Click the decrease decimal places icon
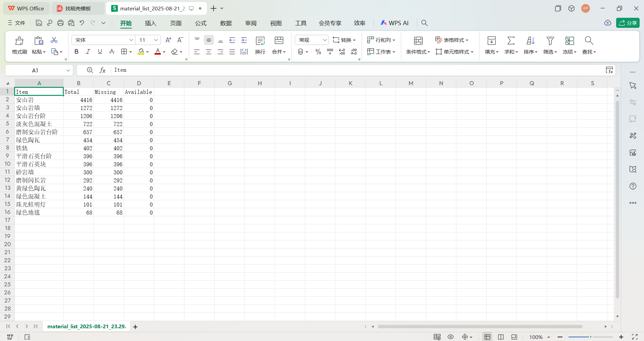Viewport: 644px width, 341px height. [x=354, y=52]
